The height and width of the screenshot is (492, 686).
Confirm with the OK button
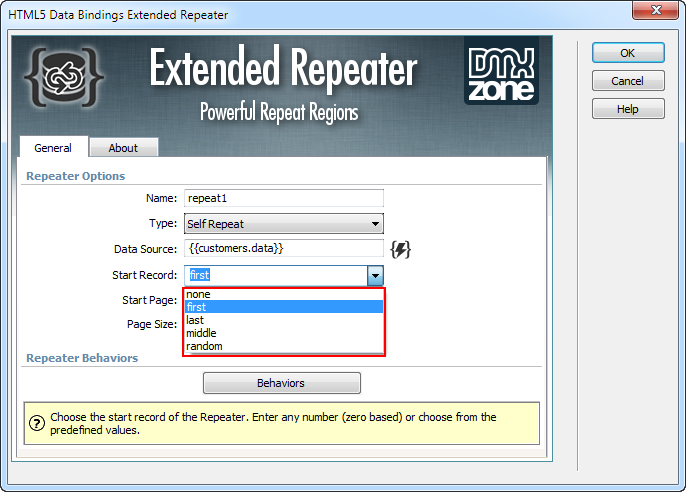click(x=628, y=53)
